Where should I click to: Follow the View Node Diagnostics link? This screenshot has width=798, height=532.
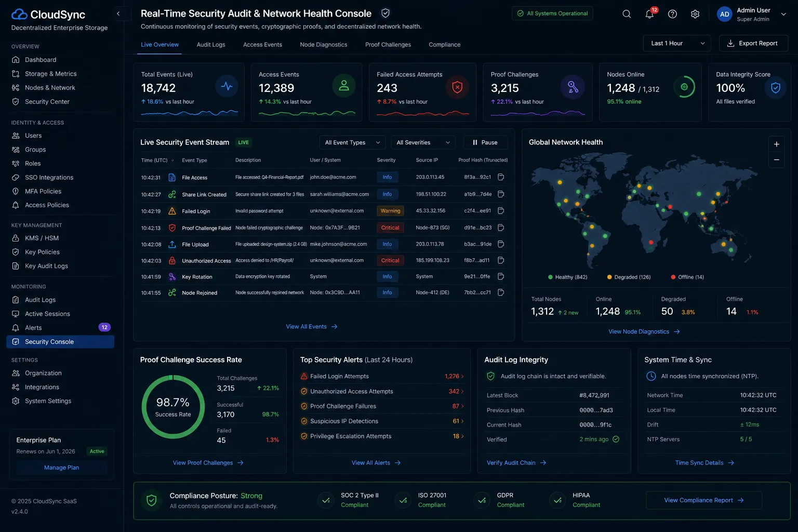click(644, 331)
